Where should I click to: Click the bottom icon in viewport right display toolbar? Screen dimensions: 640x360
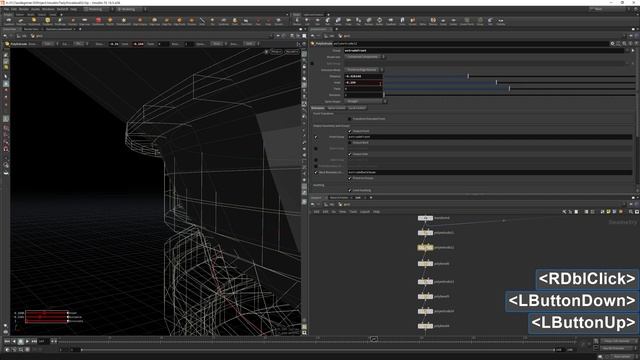click(304, 333)
